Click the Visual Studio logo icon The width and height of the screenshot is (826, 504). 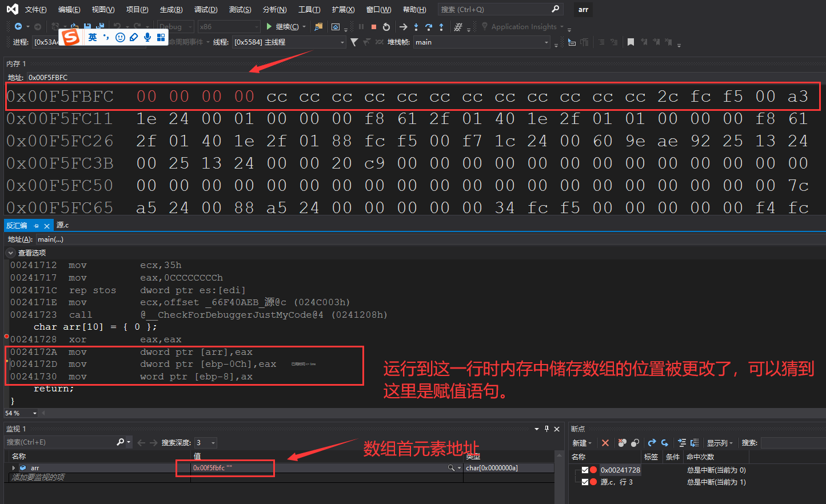(12, 9)
